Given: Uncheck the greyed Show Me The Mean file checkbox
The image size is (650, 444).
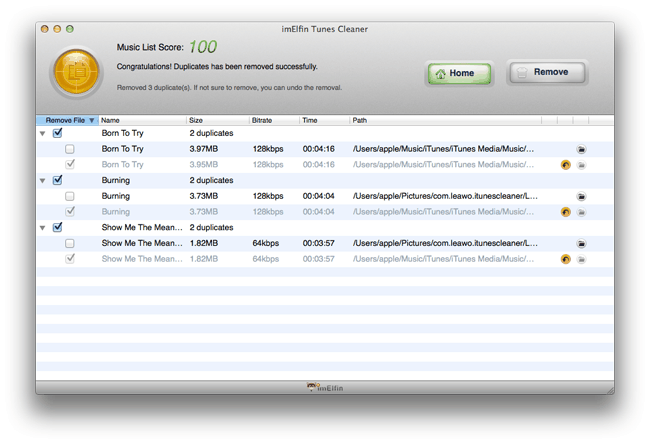Looking at the screenshot, I should coord(70,259).
